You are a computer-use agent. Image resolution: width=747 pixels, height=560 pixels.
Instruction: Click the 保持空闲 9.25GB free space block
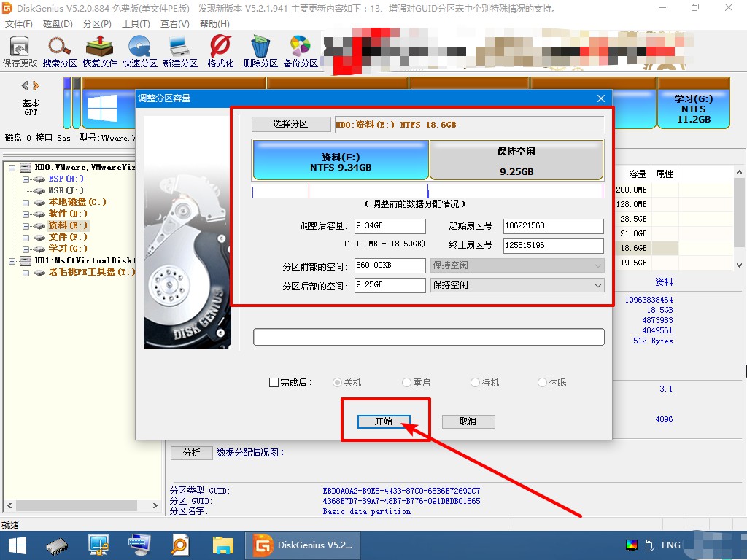516,160
